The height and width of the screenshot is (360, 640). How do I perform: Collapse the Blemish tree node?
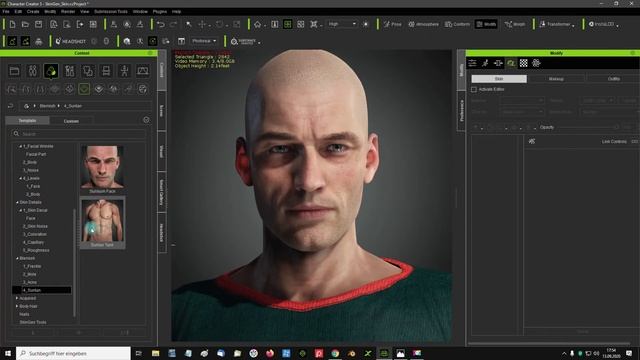coord(17,258)
